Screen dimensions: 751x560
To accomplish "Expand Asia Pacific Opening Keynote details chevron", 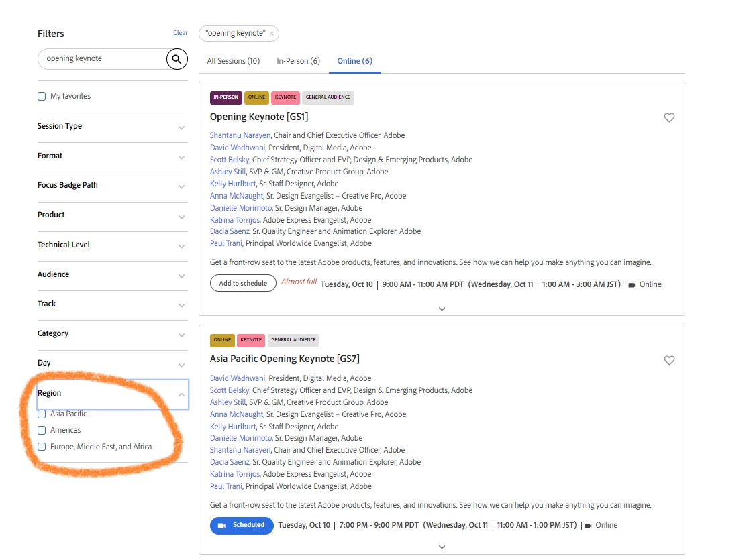I will pos(442,547).
